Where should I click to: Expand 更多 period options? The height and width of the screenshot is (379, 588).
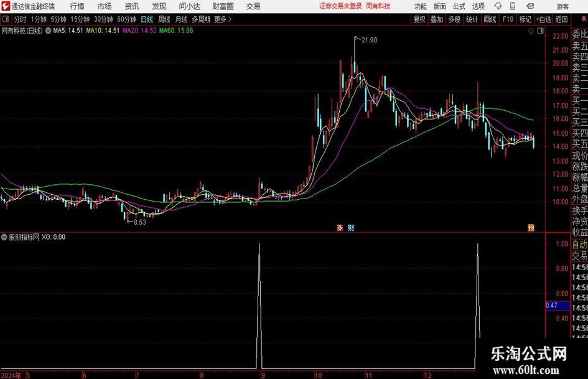[223, 19]
